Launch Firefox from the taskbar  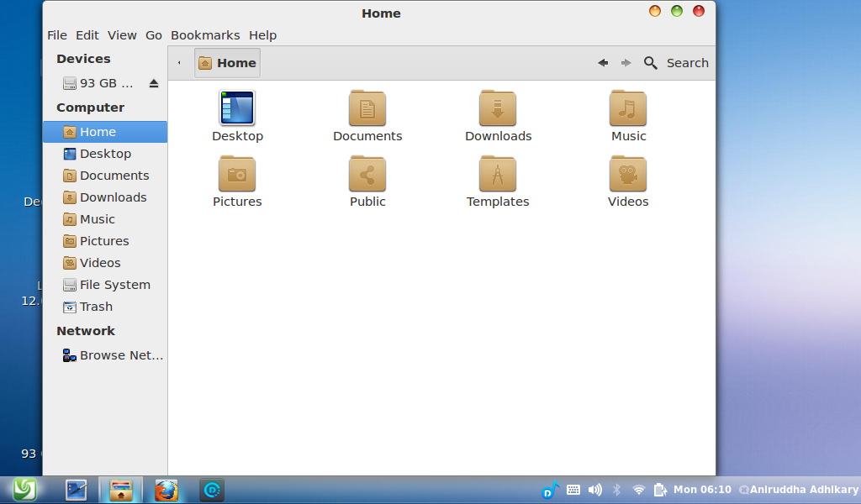(x=166, y=490)
